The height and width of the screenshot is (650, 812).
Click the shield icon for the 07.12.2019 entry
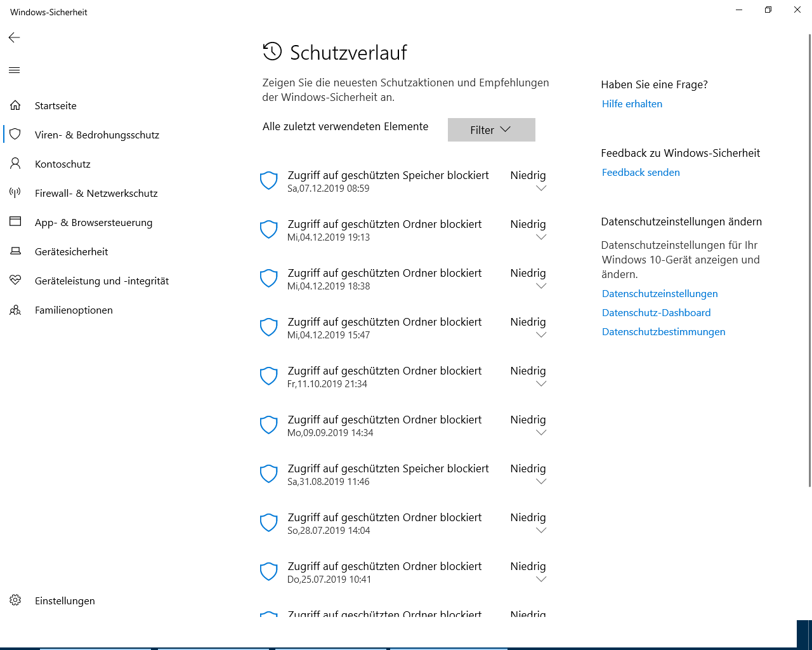269,181
